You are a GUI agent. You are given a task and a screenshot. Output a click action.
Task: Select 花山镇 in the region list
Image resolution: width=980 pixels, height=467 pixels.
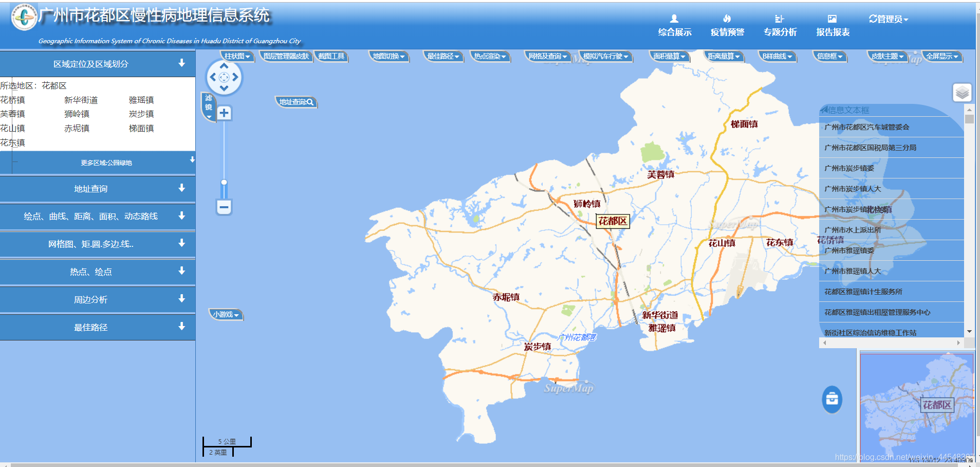click(12, 128)
